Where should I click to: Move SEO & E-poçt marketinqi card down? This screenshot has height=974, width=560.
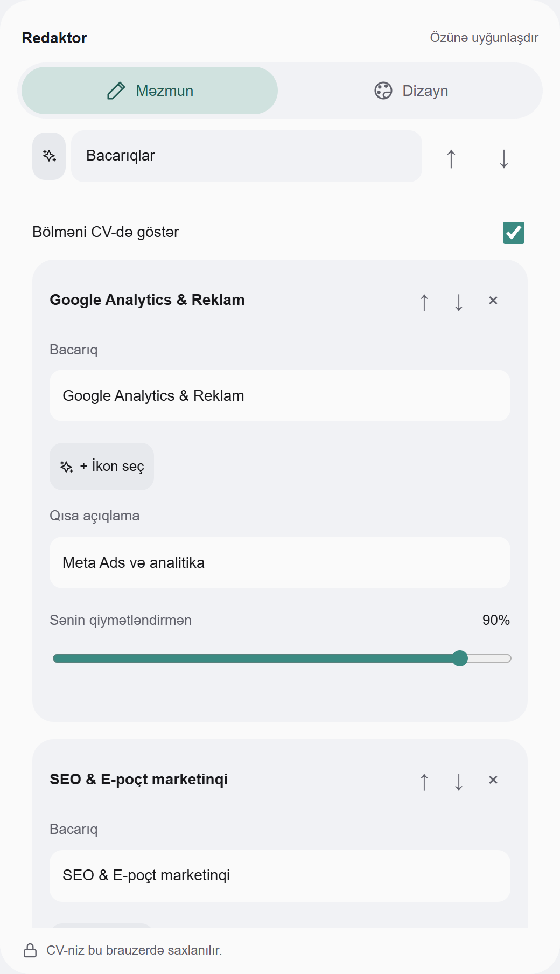(x=459, y=782)
